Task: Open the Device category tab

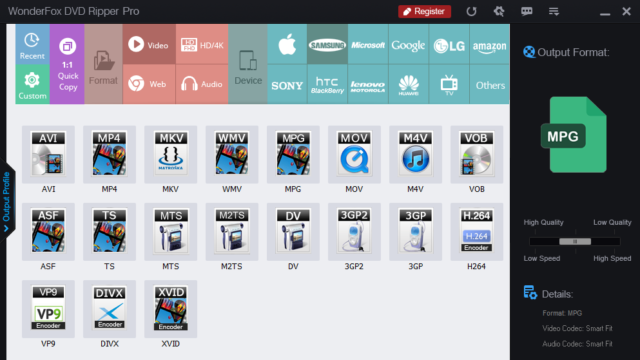Action: tap(248, 64)
